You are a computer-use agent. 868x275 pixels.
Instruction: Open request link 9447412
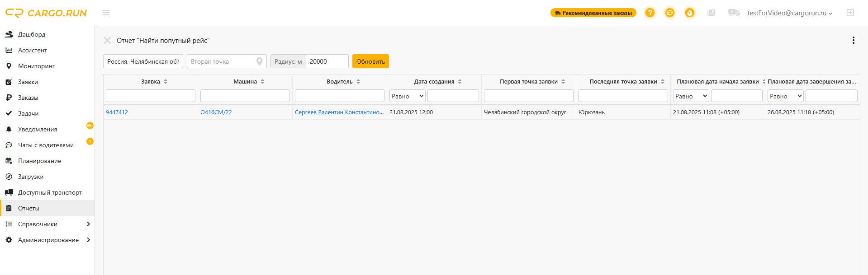click(117, 112)
